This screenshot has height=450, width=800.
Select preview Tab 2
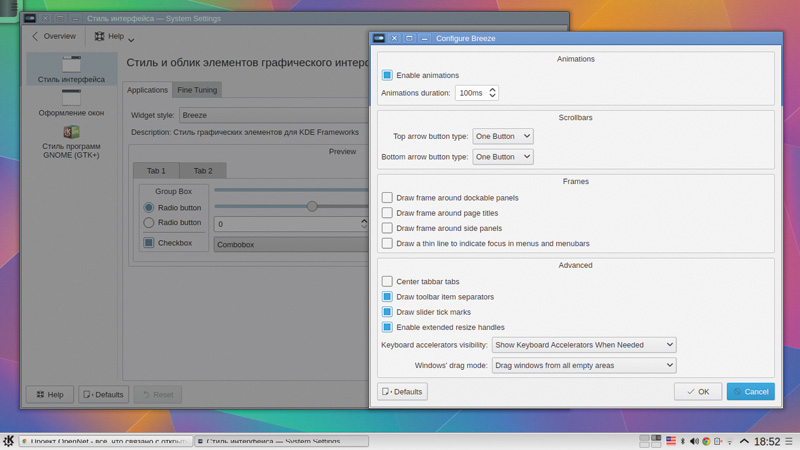pyautogui.click(x=203, y=170)
